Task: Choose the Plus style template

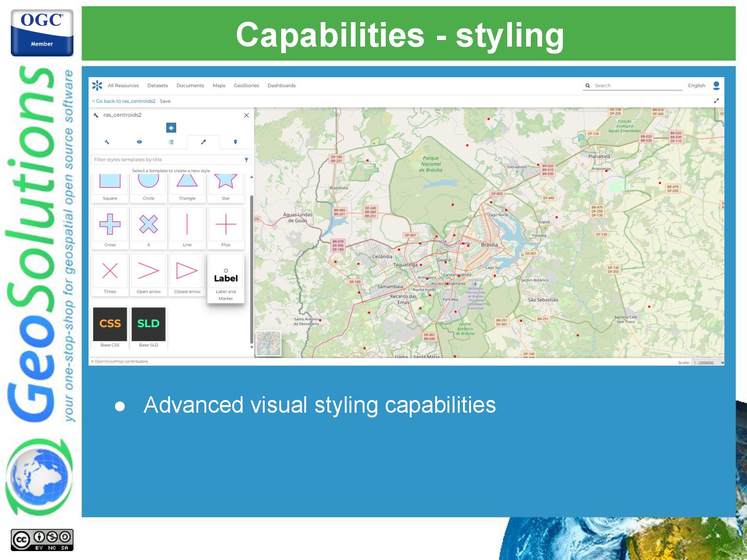Action: 226,228
